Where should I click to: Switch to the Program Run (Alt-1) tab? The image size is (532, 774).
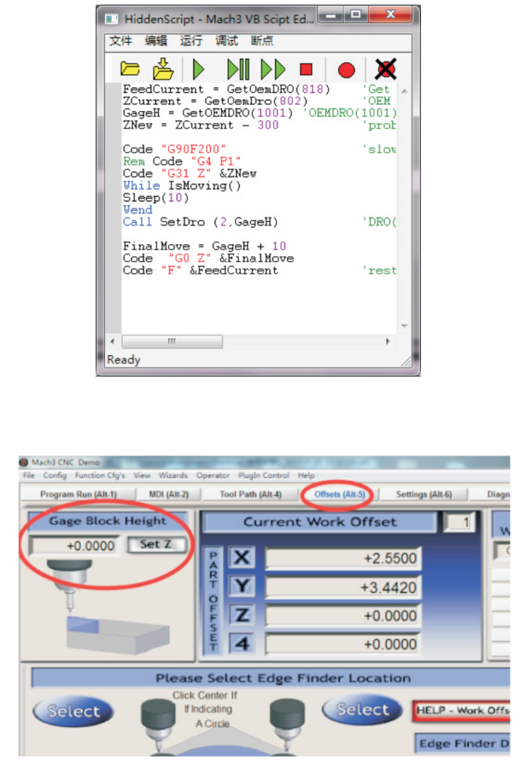point(78,494)
